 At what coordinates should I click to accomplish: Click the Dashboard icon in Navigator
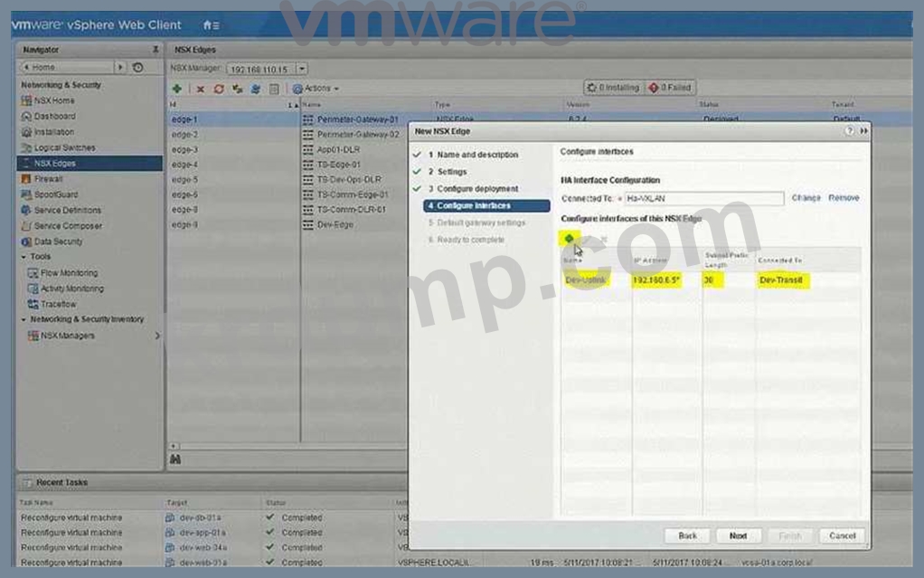click(26, 116)
